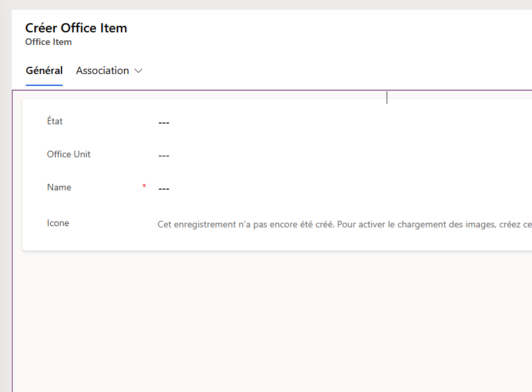This screenshot has width=532, height=392.
Task: Click the État label
Action: (x=55, y=121)
